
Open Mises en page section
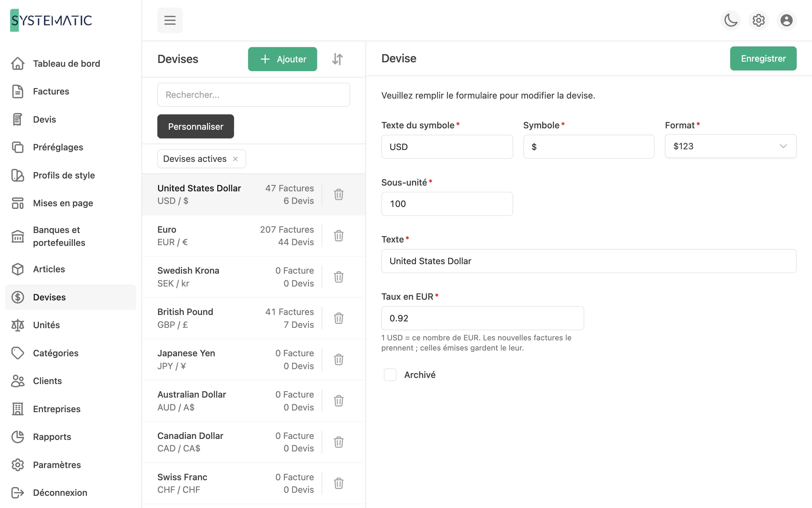(x=70, y=203)
